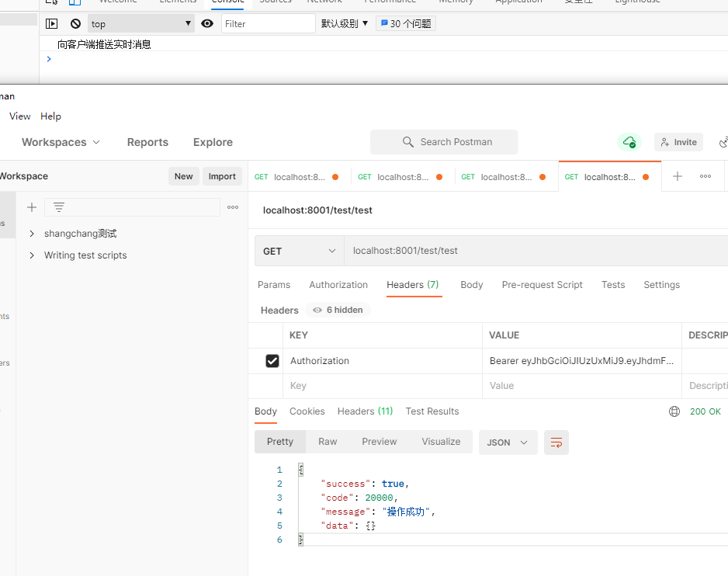Switch to the second GET localhost tab
Image resolution: width=728 pixels, height=576 pixels.
tap(403, 176)
